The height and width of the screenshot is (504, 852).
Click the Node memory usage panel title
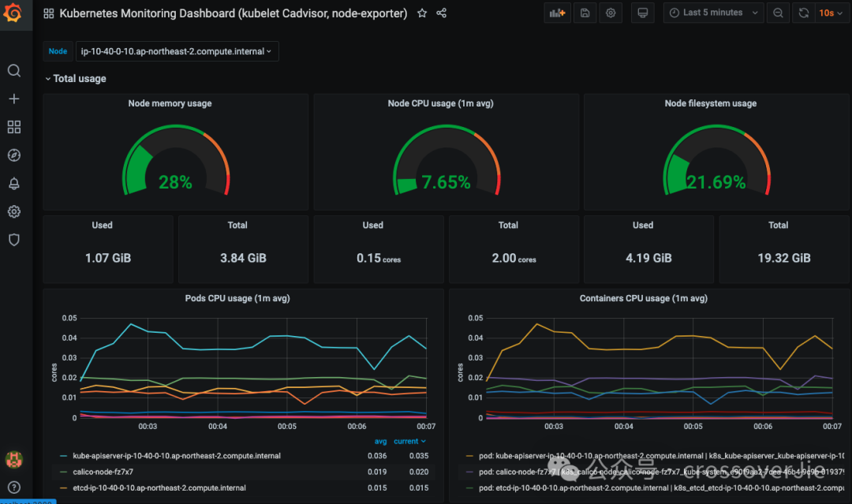[170, 103]
